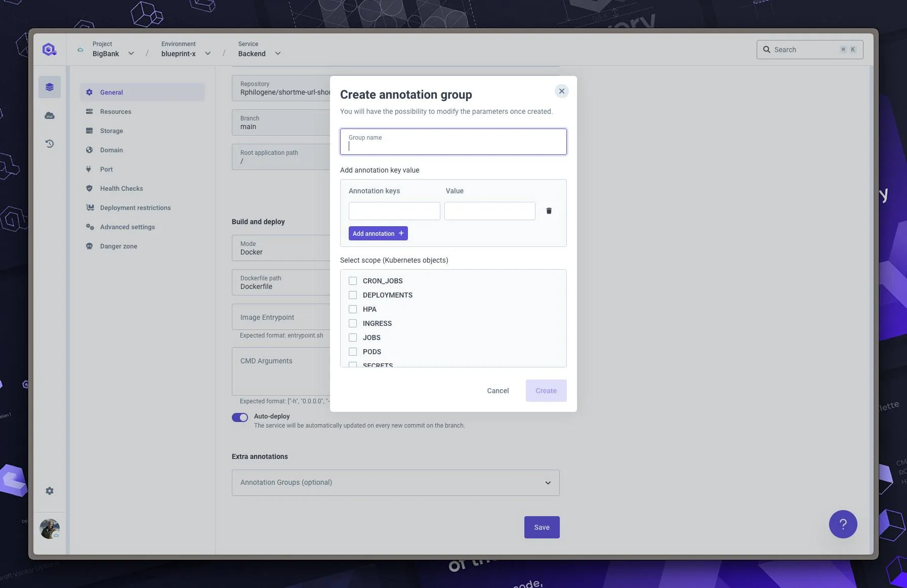Click Cancel in the dialog
Screen dimensions: 907x588
tap(498, 391)
